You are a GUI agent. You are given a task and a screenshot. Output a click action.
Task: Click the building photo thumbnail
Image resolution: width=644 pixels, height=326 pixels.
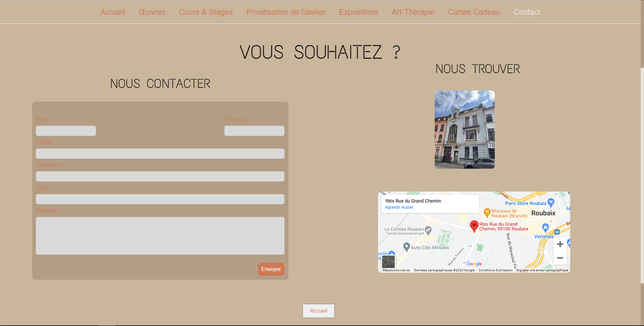click(465, 129)
